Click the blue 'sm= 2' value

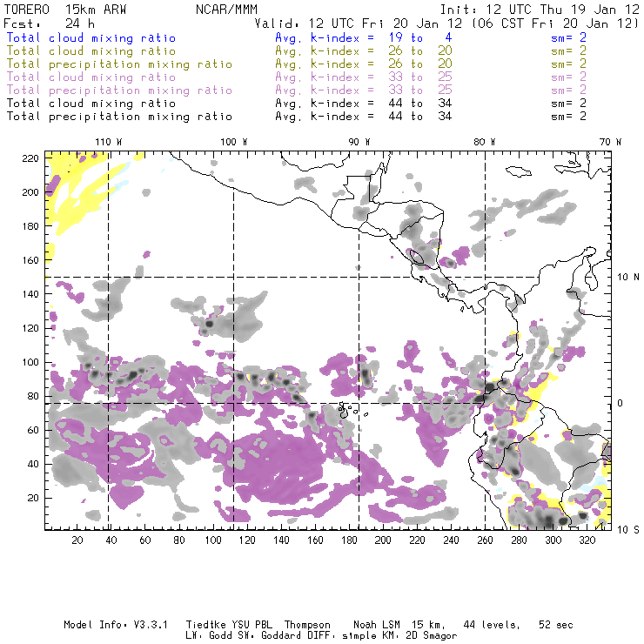(x=569, y=38)
